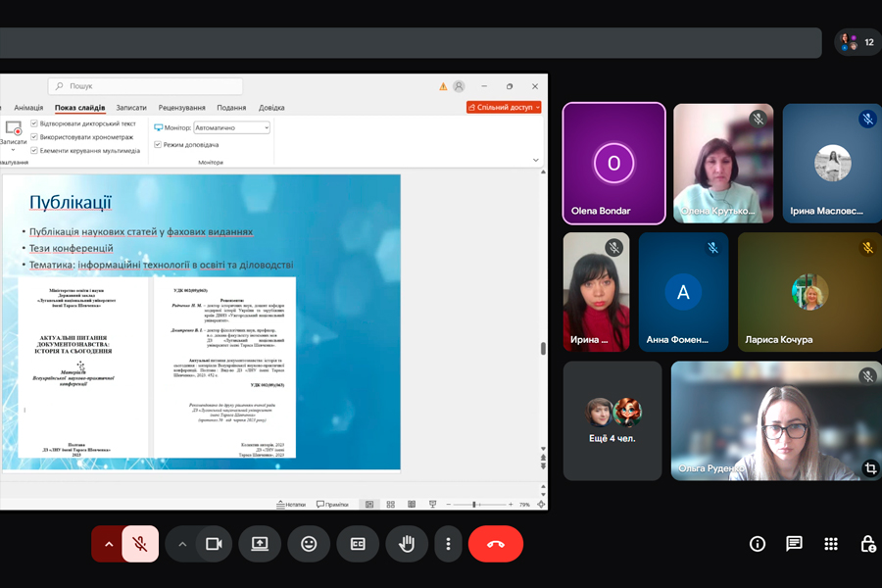882x588 pixels.
Task: Focus the Пошук search field
Action: click(145, 86)
